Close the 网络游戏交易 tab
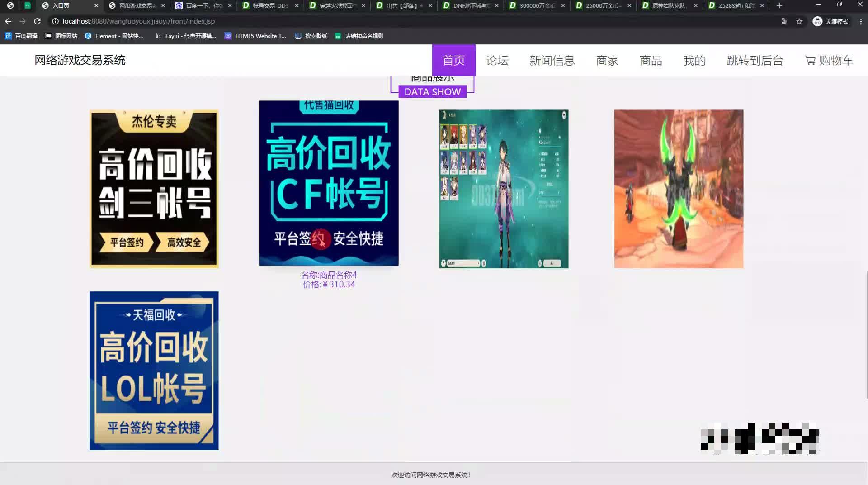 point(163,5)
